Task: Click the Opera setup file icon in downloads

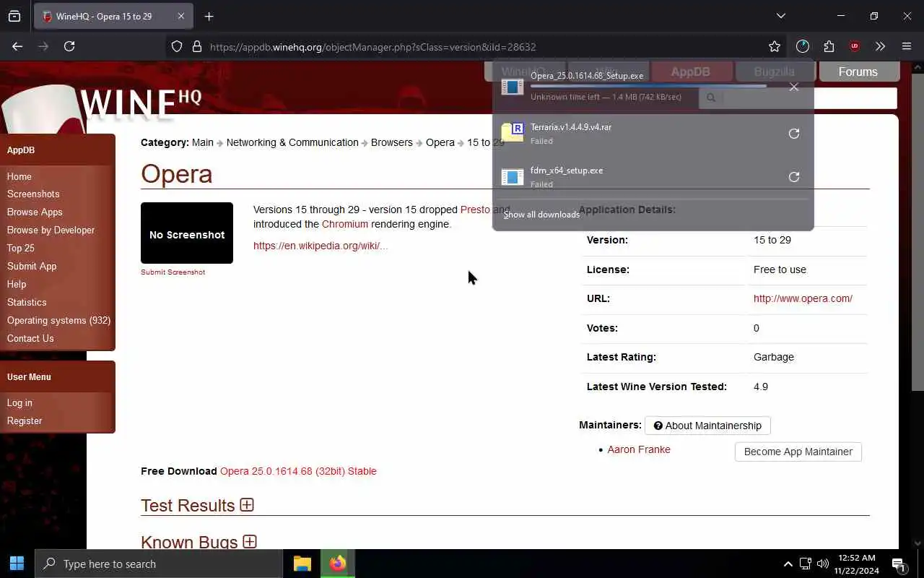Action: tap(513, 87)
